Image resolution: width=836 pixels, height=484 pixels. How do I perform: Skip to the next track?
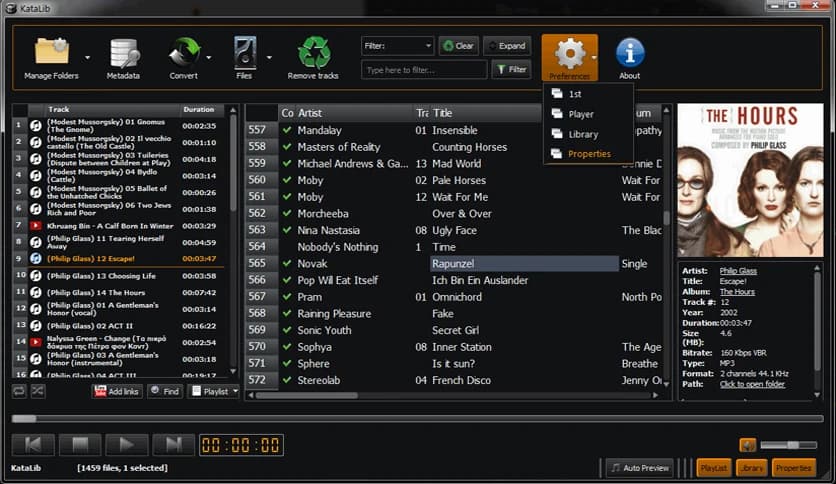[173, 445]
